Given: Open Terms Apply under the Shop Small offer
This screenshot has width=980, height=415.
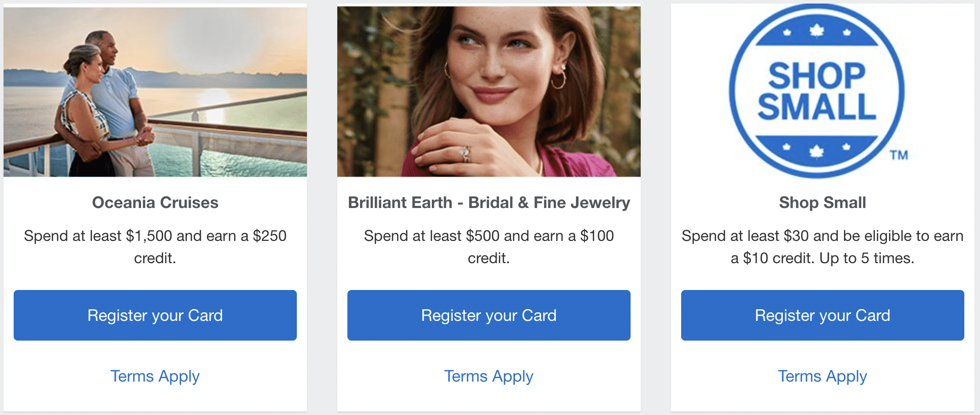Looking at the screenshot, I should point(823,376).
